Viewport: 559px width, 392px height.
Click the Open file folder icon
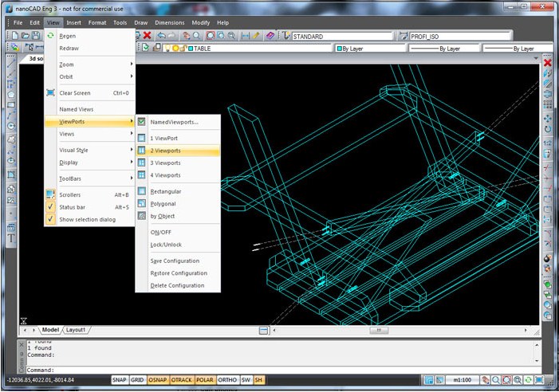tap(26, 35)
